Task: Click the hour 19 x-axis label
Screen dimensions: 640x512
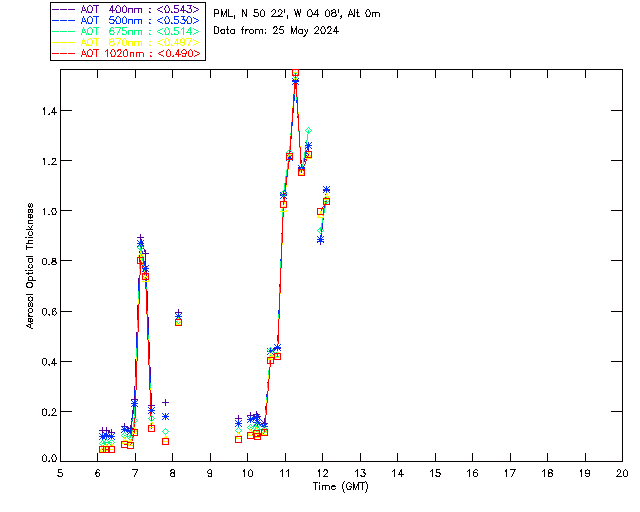Action: 585,473
